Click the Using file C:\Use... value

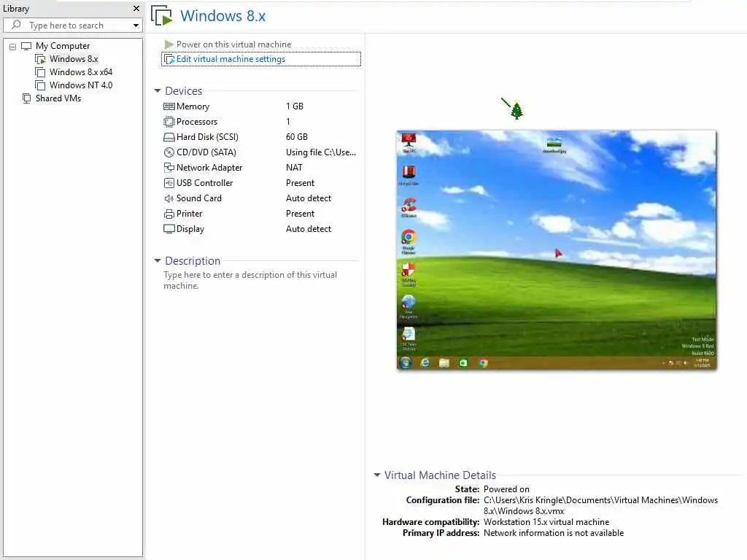tap(321, 152)
